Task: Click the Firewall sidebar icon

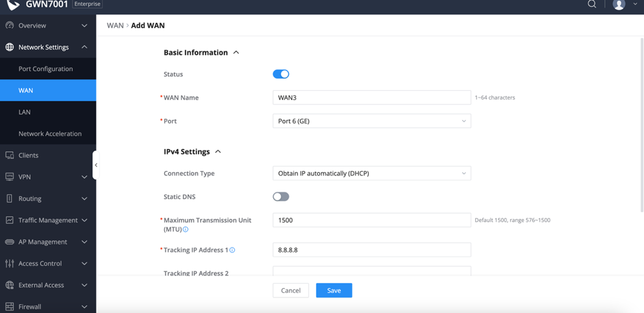Action: pos(9,307)
